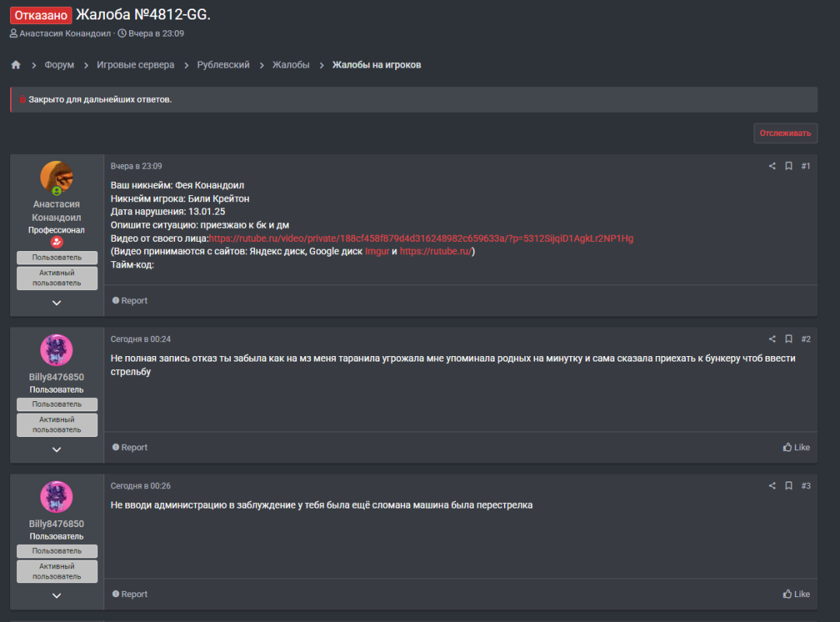Like post #2 by Billy8476850
The height and width of the screenshot is (622, 840).
pos(796,447)
